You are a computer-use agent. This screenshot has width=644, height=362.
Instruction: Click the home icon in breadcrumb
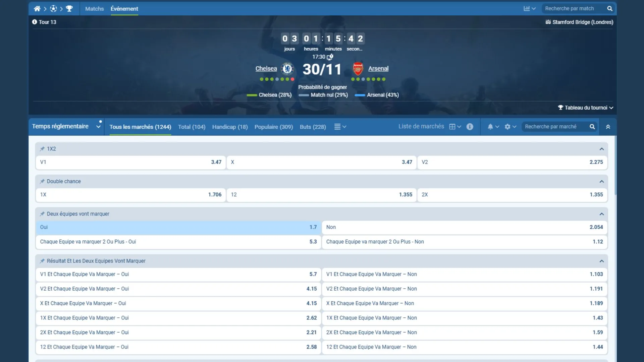click(x=37, y=9)
